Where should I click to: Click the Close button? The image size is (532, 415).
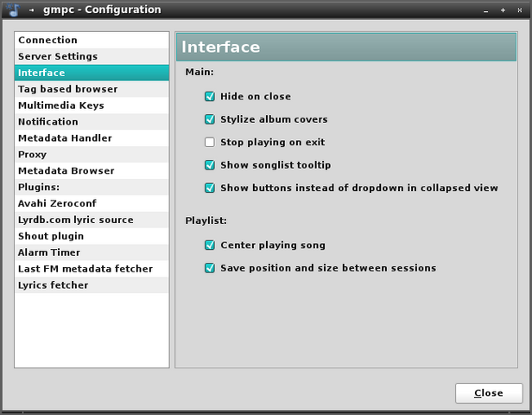[489, 393]
